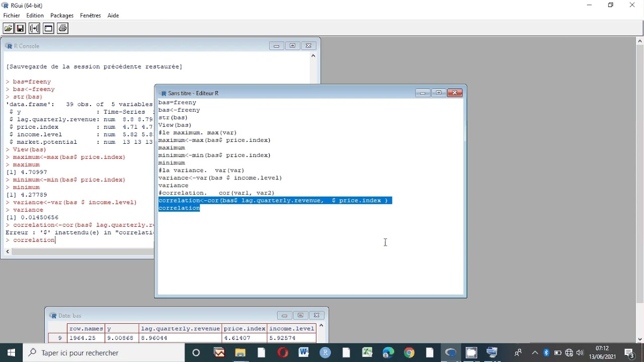This screenshot has height=362, width=644.
Task: Open Microsoft Word from the taskbar
Action: pos(303,353)
